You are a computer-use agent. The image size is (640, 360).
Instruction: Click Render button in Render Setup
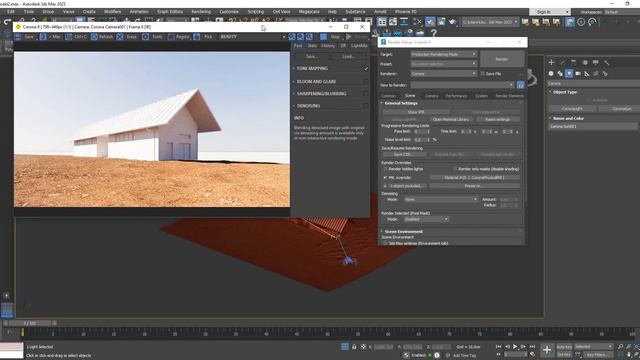(502, 59)
